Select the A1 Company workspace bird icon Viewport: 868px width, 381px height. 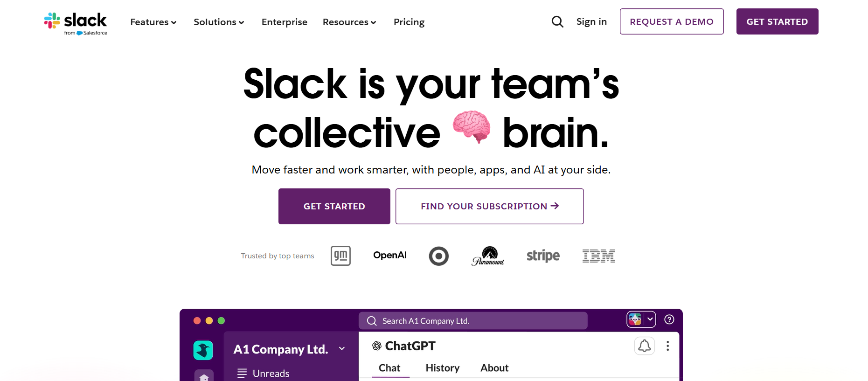203,350
